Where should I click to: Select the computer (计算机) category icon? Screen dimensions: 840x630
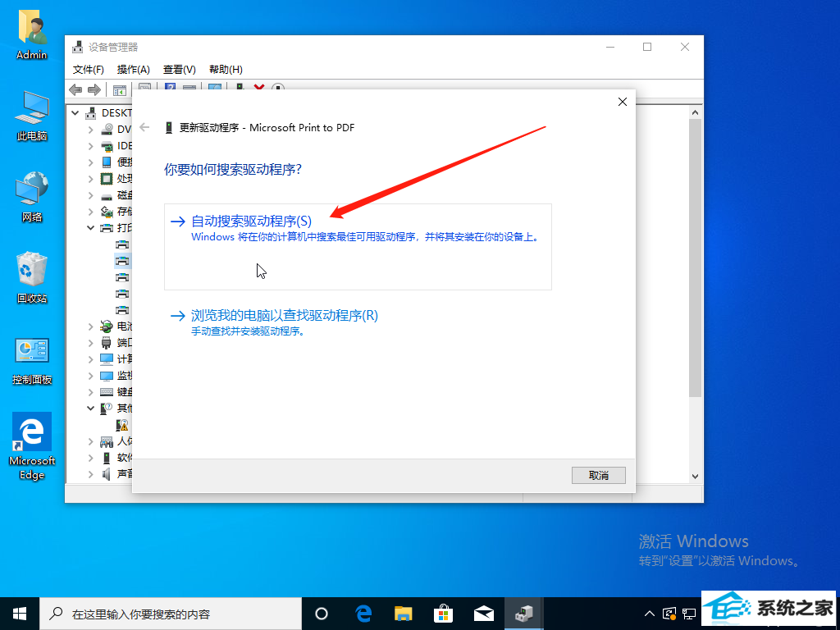pyautogui.click(x=107, y=359)
